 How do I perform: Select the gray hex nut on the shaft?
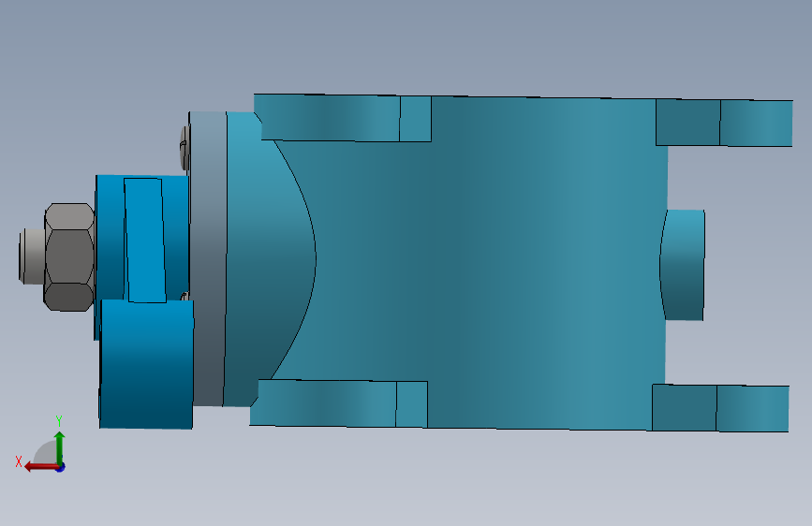[x=69, y=257]
